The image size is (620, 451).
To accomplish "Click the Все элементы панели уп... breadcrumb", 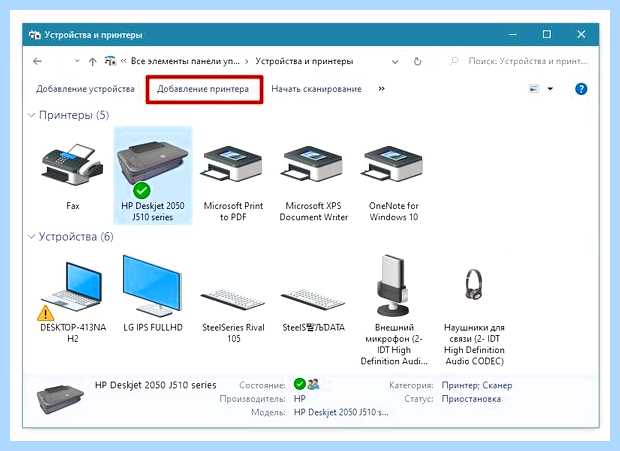I will (185, 61).
